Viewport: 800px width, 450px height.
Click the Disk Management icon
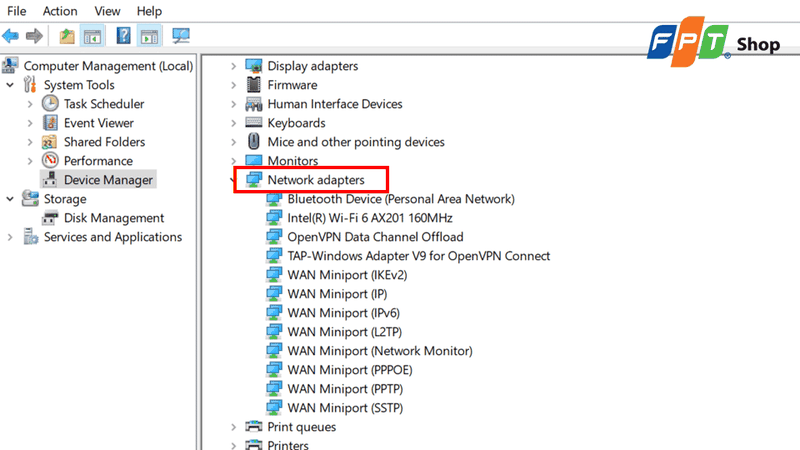[x=50, y=218]
